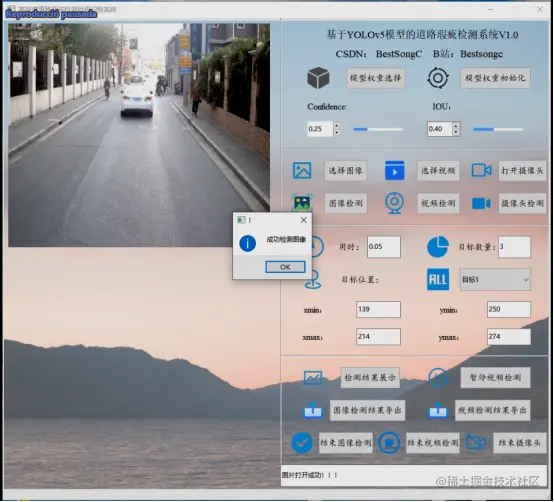Click the blue checkmark circle icon

click(x=302, y=443)
